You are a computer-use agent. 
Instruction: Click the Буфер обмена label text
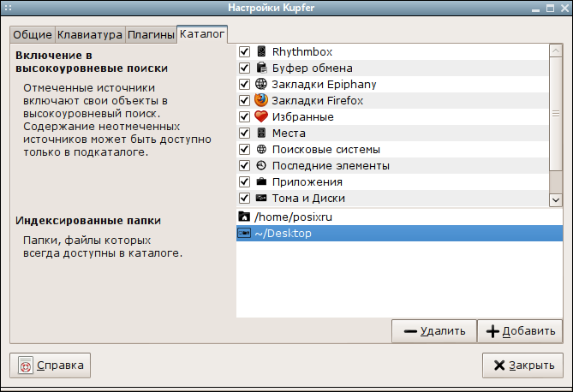313,68
